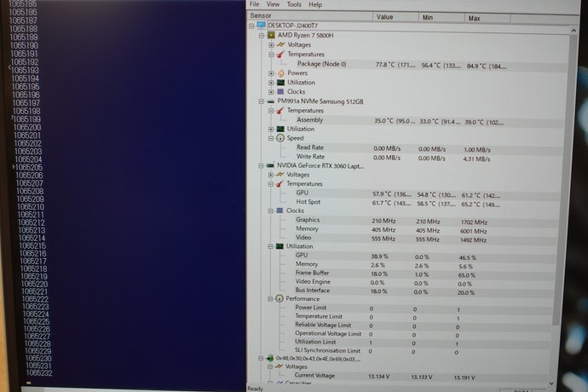Collapse the NVIDIA Performance group
The image size is (588, 392).
pos(270,299)
